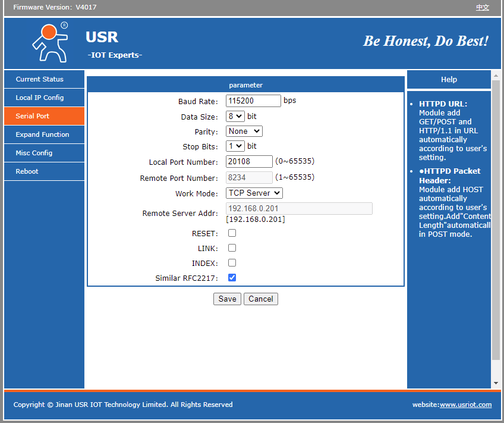Click the Cancel button
The height and width of the screenshot is (423, 504).
click(x=261, y=299)
